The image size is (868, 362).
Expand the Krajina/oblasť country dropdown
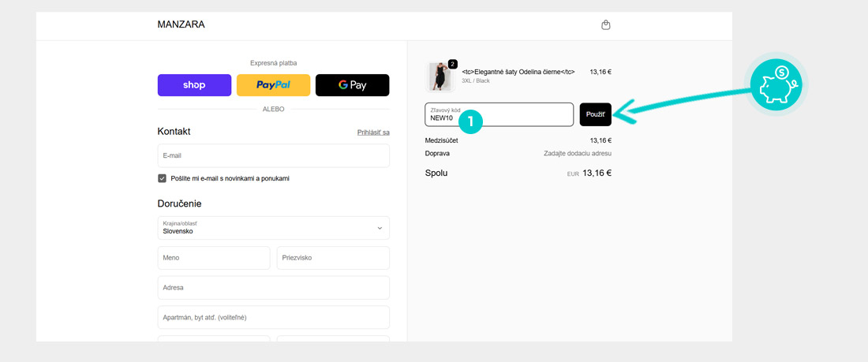273,228
